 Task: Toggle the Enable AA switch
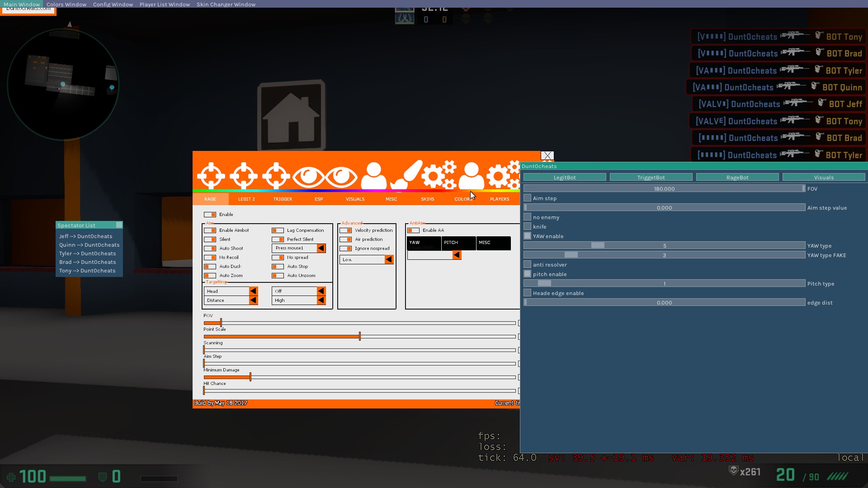tap(413, 230)
